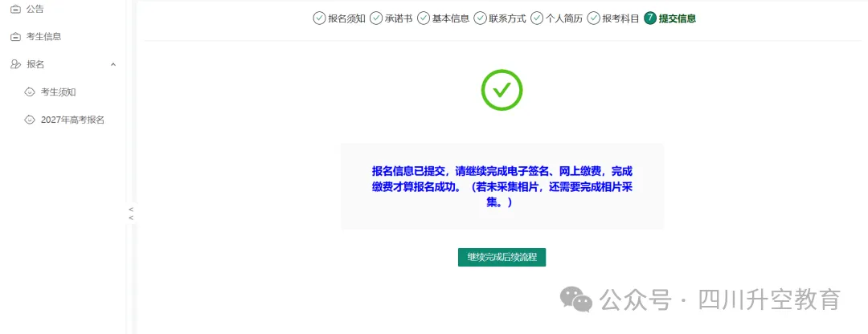Collapse the 报名 sidebar section
868x334 pixels.
[63, 64]
